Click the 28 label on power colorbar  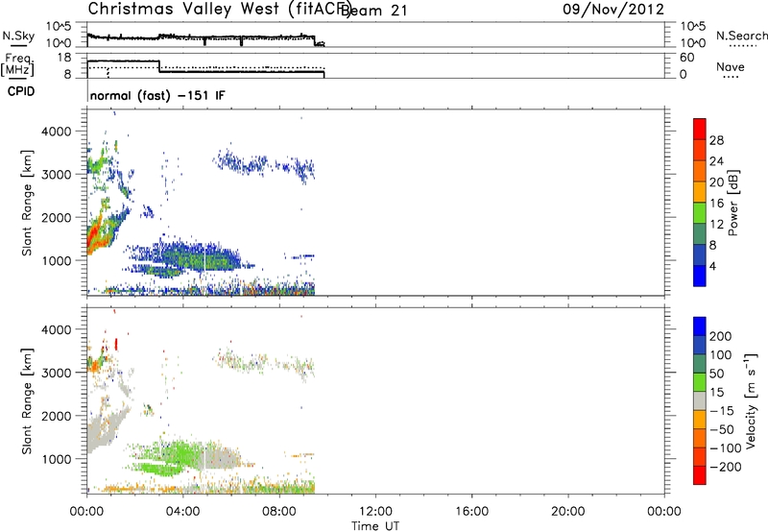[716, 140]
